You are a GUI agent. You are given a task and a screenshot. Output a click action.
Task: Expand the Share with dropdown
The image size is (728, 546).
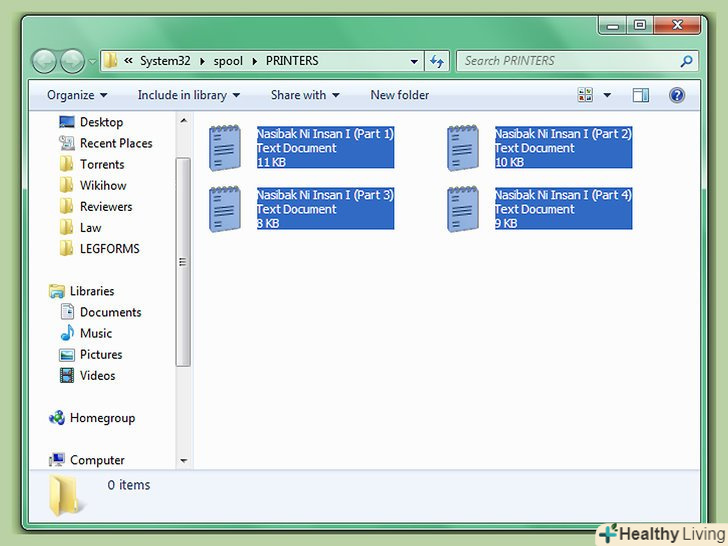pyautogui.click(x=305, y=95)
